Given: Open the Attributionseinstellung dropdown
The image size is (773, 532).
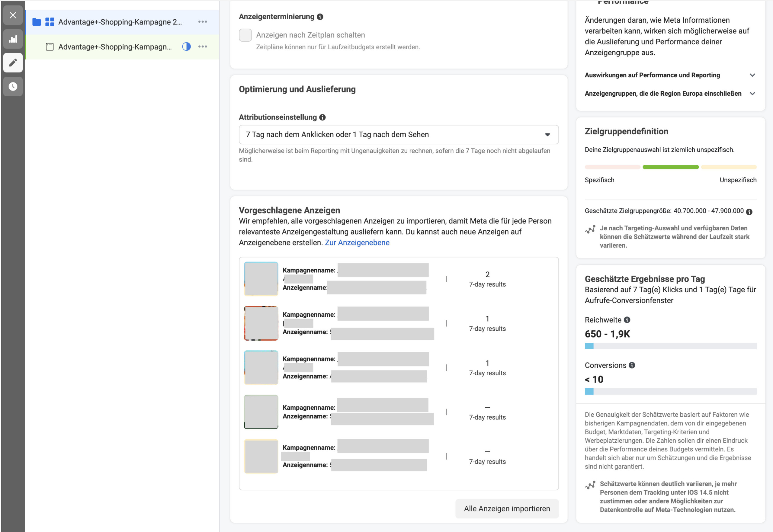Looking at the screenshot, I should pyautogui.click(x=399, y=135).
